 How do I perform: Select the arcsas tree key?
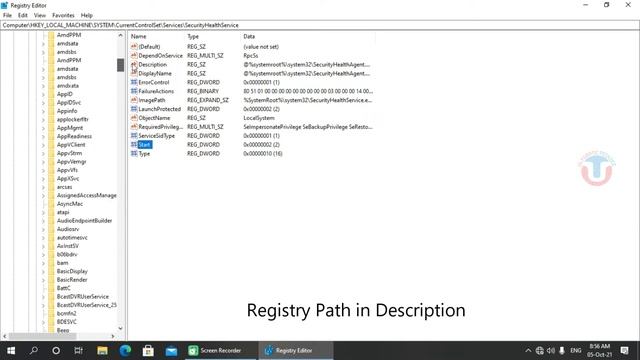[x=64, y=187]
